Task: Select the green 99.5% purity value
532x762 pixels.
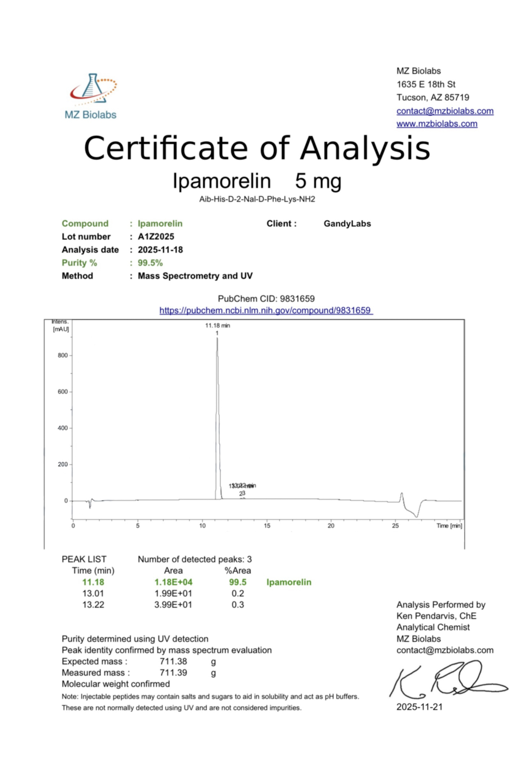Action: point(150,263)
